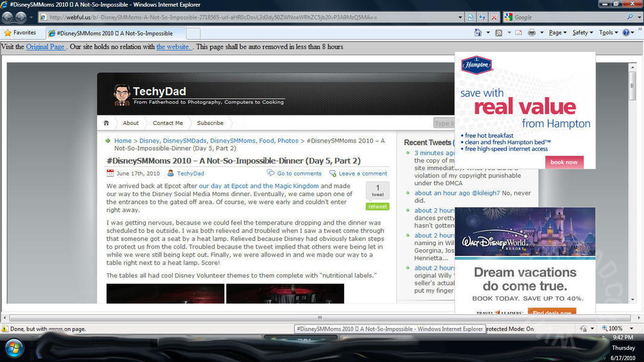The height and width of the screenshot is (362, 644).
Task: Click the blog search text field
Action: click(444, 122)
